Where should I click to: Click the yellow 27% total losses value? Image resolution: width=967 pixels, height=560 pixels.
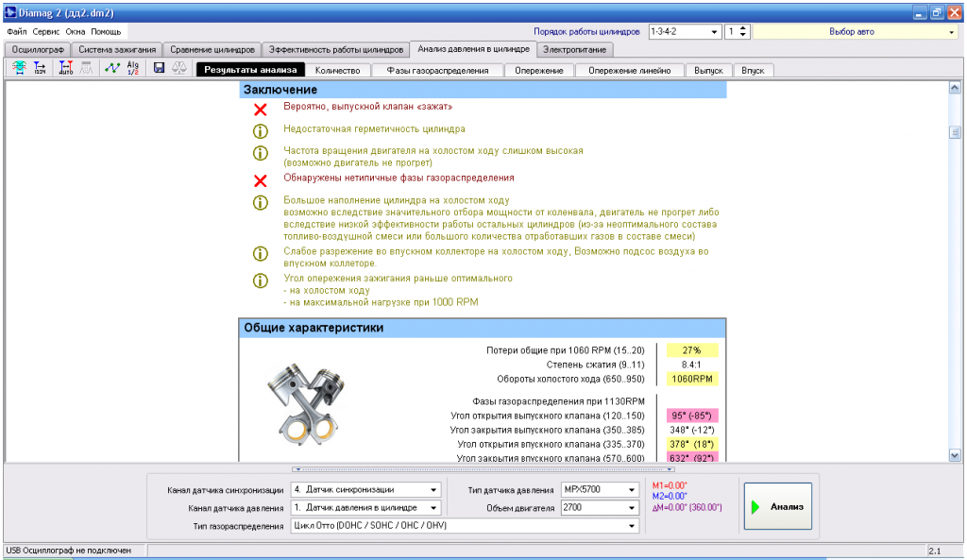click(692, 350)
